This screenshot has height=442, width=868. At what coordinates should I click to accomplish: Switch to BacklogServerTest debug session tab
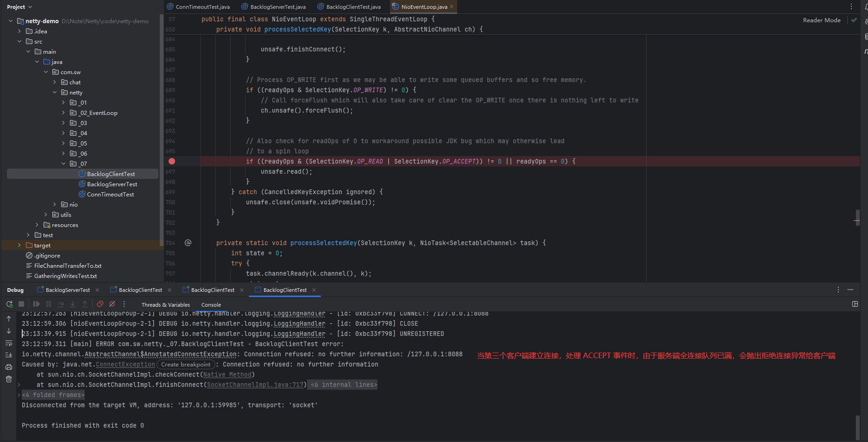[x=68, y=290]
